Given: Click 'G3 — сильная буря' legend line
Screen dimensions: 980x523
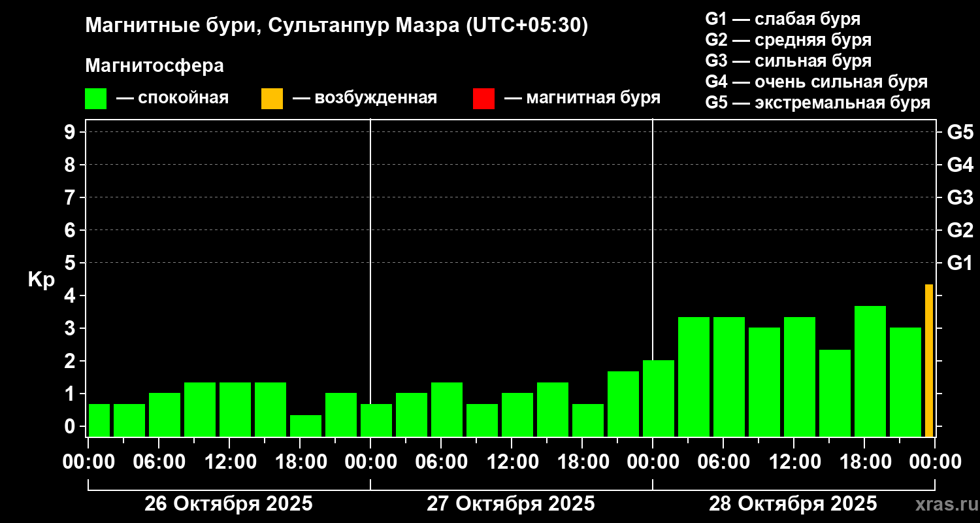Looking at the screenshot, I should pyautogui.click(x=789, y=61).
